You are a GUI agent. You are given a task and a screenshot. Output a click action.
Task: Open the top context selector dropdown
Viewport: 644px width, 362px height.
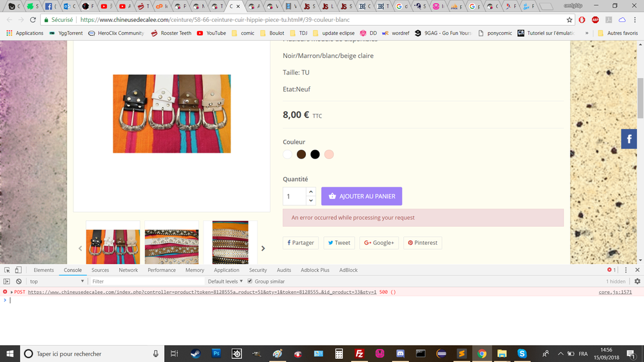click(56, 281)
